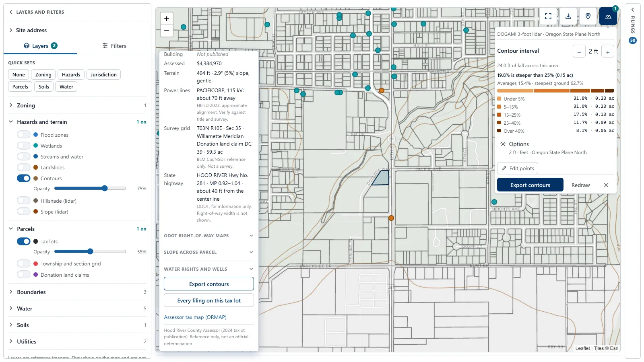Click Redraw contours
644x362 pixels.
580,185
